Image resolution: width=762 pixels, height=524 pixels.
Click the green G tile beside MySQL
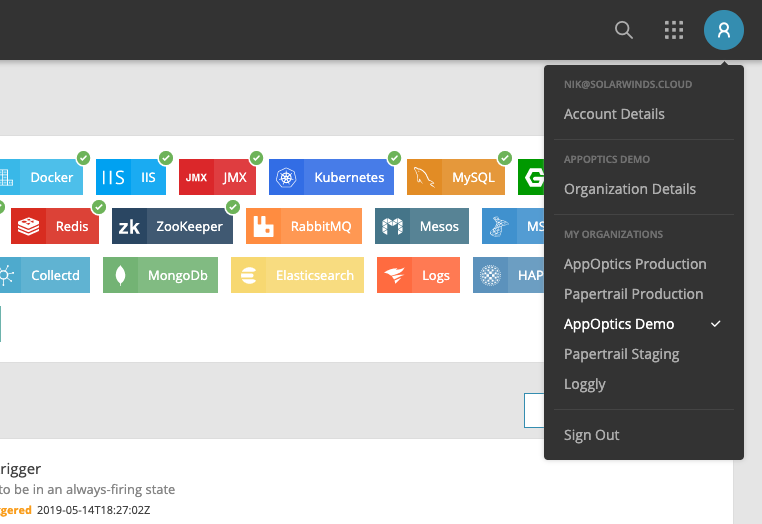[531, 177]
